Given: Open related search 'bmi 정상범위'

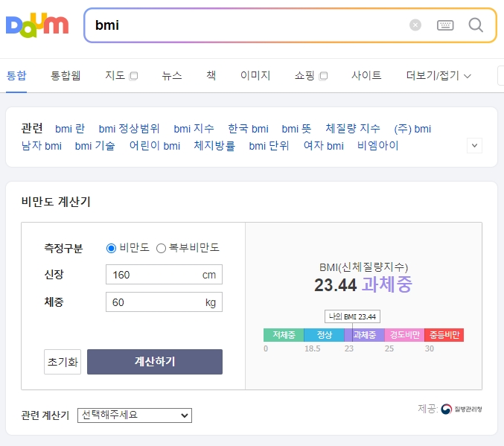Looking at the screenshot, I should click(x=129, y=129).
